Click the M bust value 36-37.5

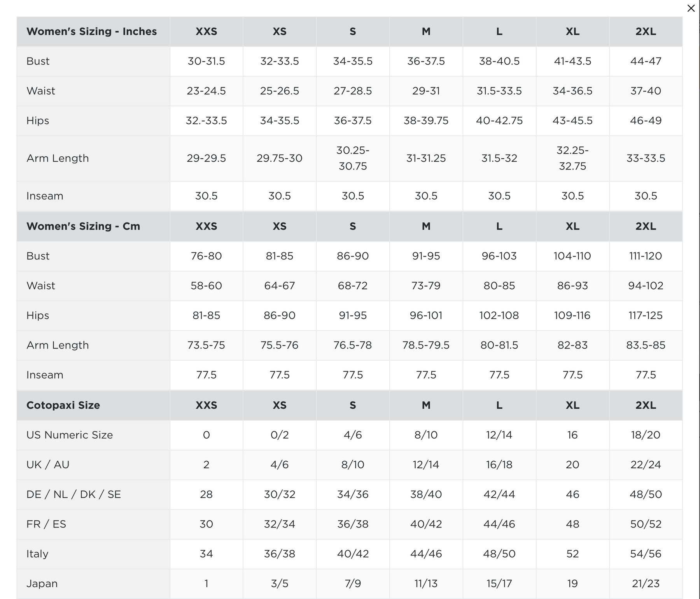point(426,61)
